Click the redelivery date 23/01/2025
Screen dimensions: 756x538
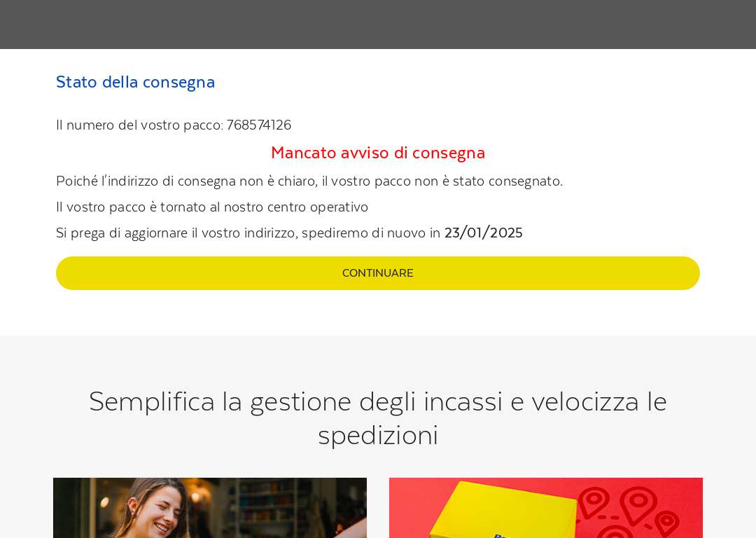(x=483, y=233)
